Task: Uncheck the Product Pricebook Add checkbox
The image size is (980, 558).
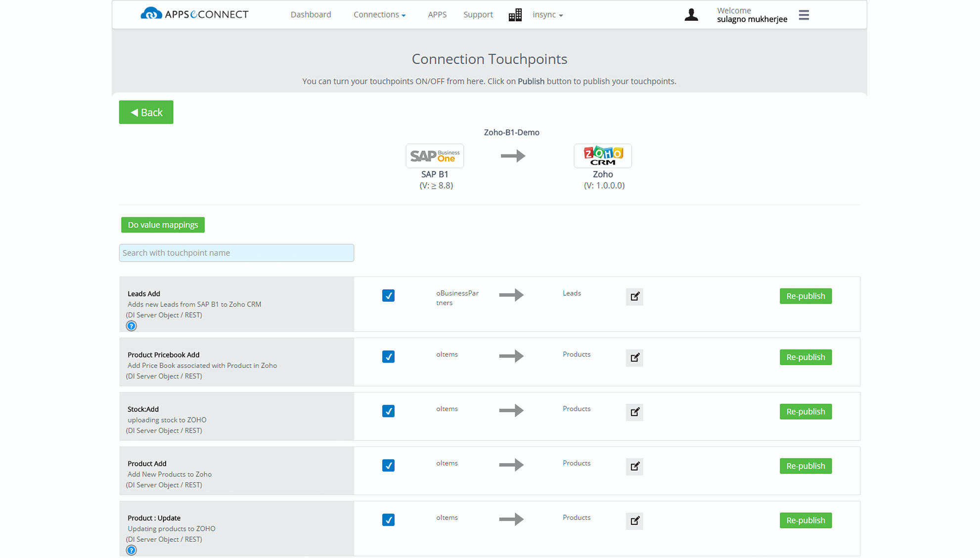Action: click(388, 357)
